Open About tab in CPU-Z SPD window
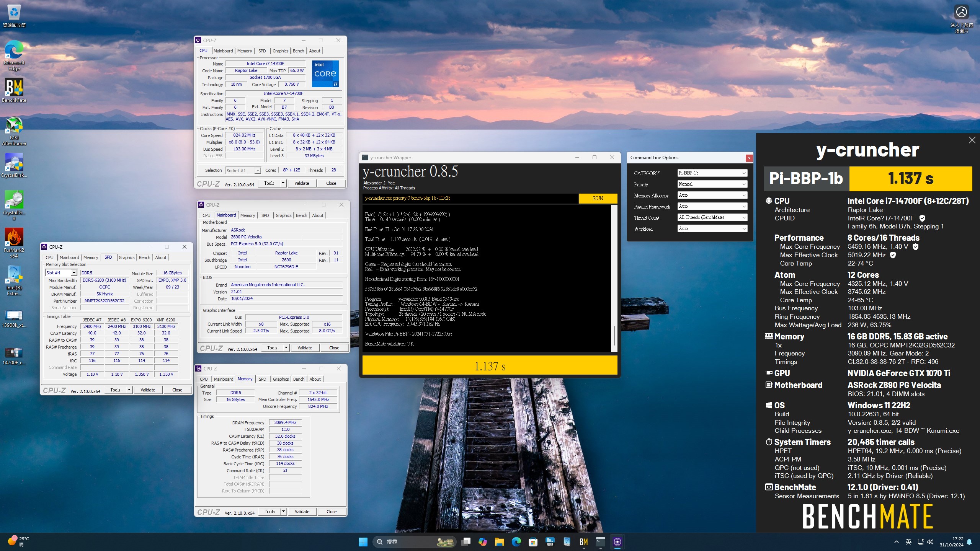The image size is (980, 551). 161,258
